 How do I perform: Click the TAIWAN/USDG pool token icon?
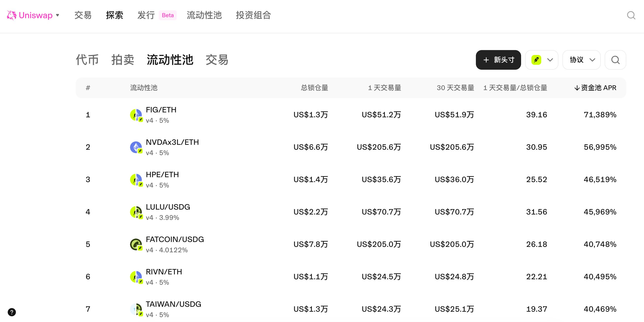pyautogui.click(x=136, y=309)
